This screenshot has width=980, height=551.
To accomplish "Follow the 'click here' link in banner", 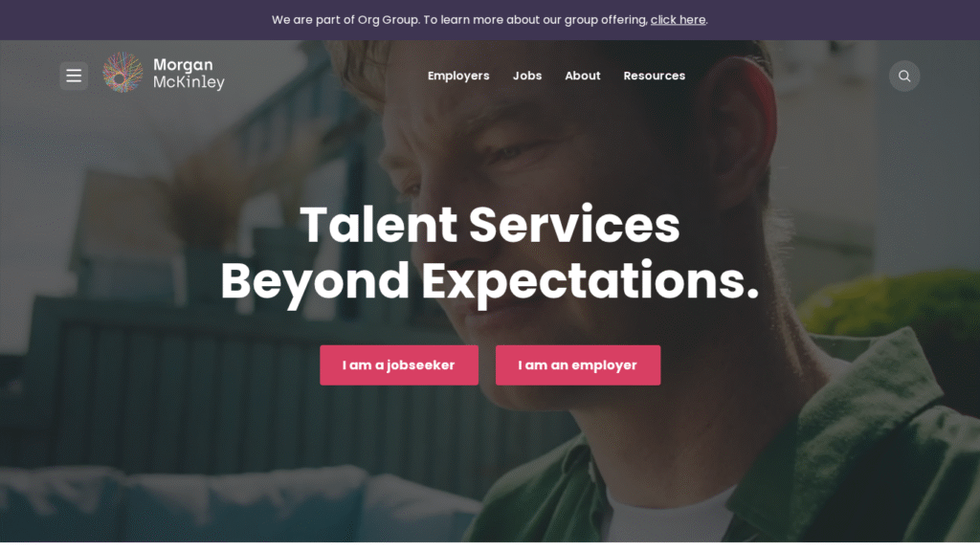I will (x=678, y=20).
